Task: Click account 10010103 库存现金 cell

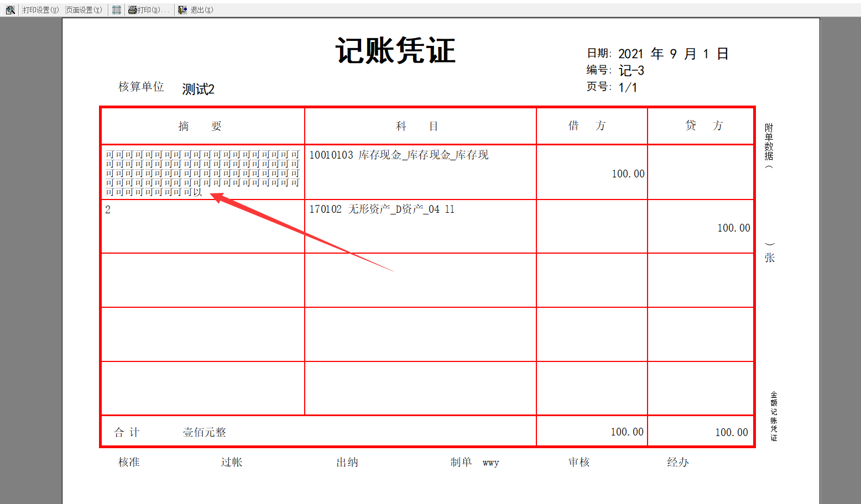Action: tap(399, 155)
